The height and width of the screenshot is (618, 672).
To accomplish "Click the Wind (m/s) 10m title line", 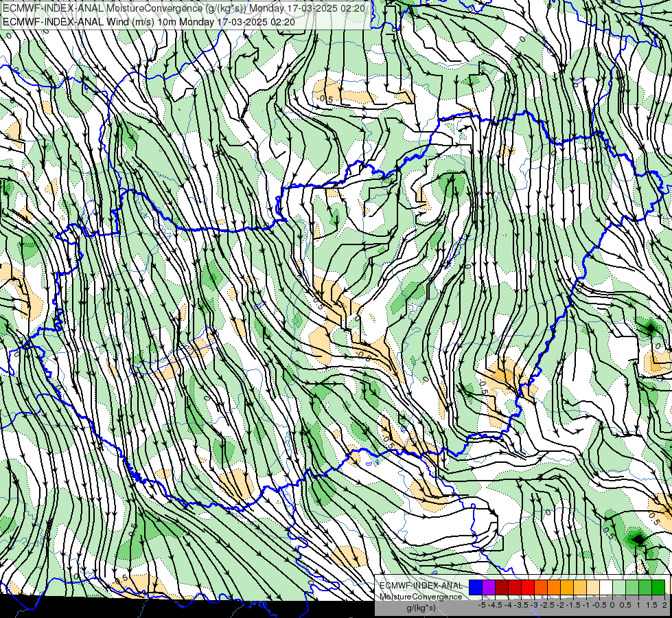I will (x=149, y=21).
